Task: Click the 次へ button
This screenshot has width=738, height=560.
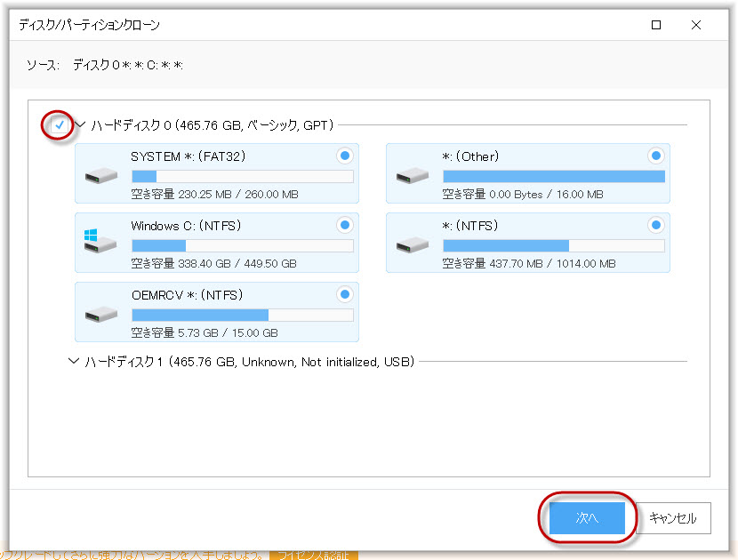Action: [587, 518]
